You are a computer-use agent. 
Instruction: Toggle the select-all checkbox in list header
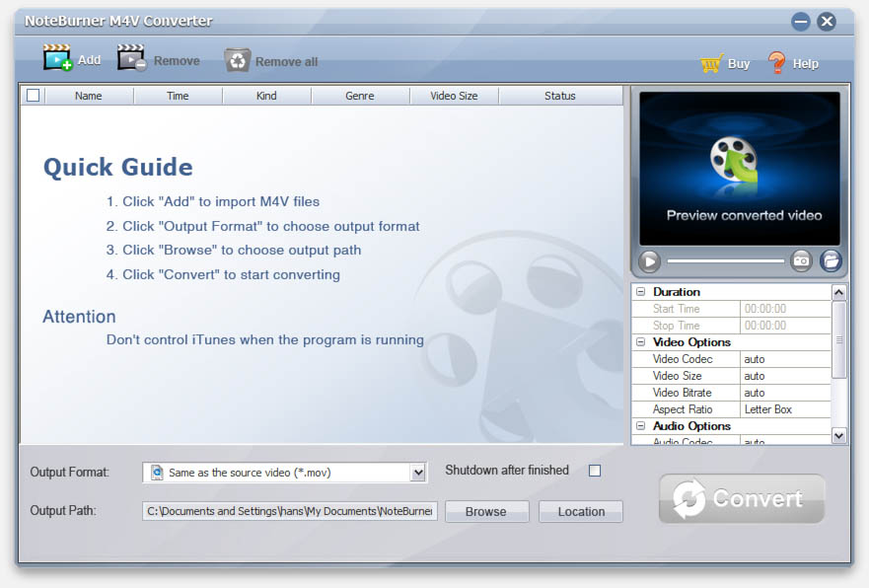point(34,96)
